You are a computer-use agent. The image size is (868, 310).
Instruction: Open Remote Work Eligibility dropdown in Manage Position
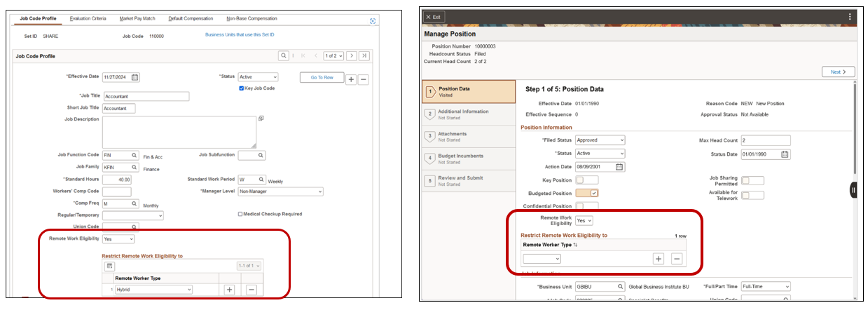coord(584,220)
